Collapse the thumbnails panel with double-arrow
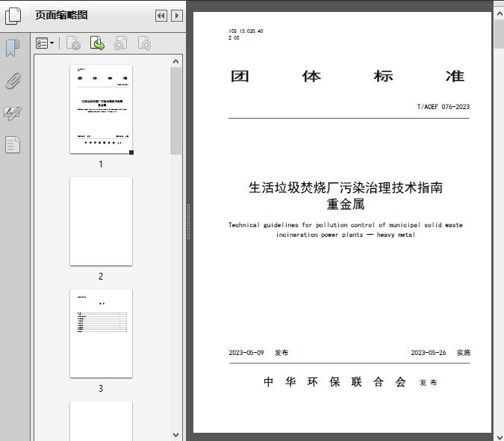The height and width of the screenshot is (441, 504). tap(161, 16)
